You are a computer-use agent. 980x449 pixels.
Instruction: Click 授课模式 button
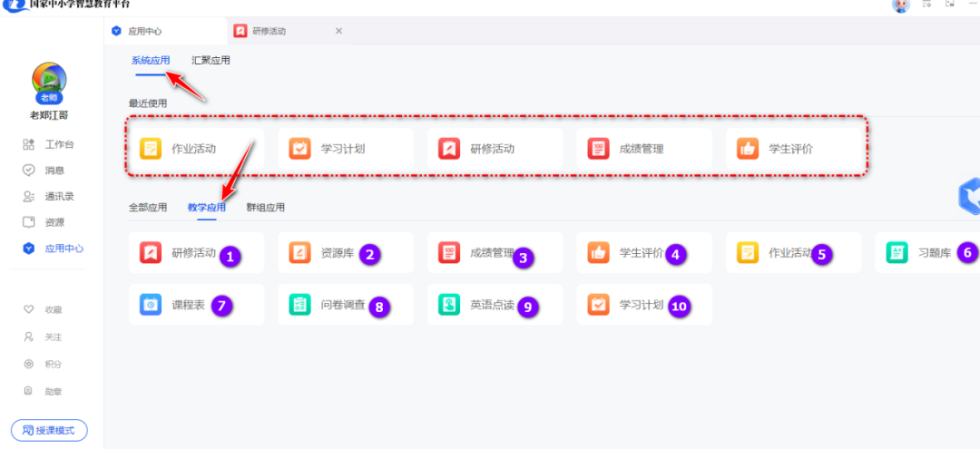coord(49,430)
